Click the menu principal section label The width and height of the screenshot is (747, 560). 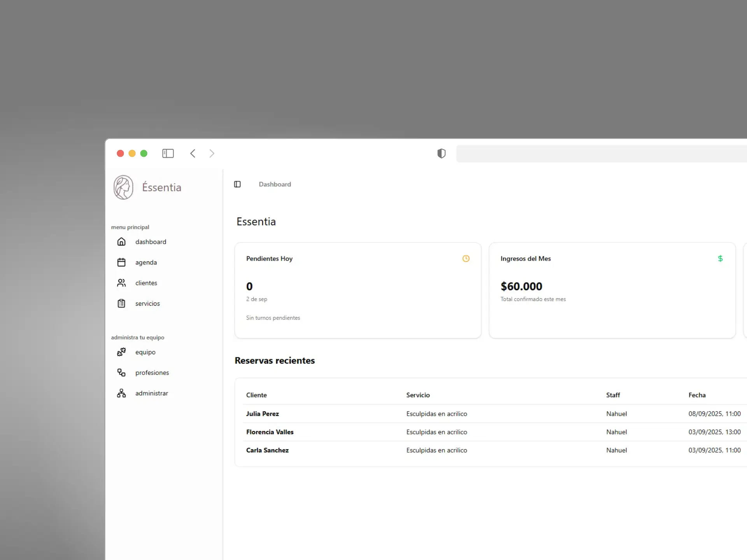pyautogui.click(x=130, y=227)
